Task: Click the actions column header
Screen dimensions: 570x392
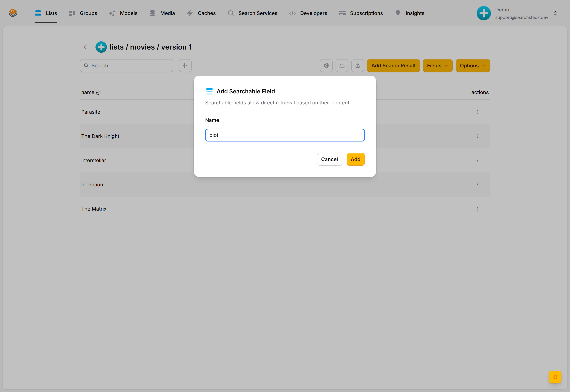Action: (480, 92)
